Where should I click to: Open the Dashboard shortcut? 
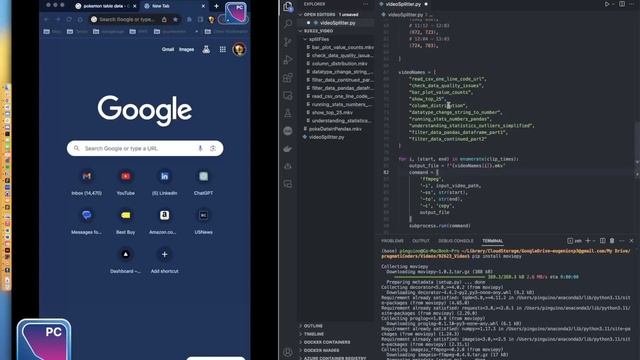coord(126,260)
